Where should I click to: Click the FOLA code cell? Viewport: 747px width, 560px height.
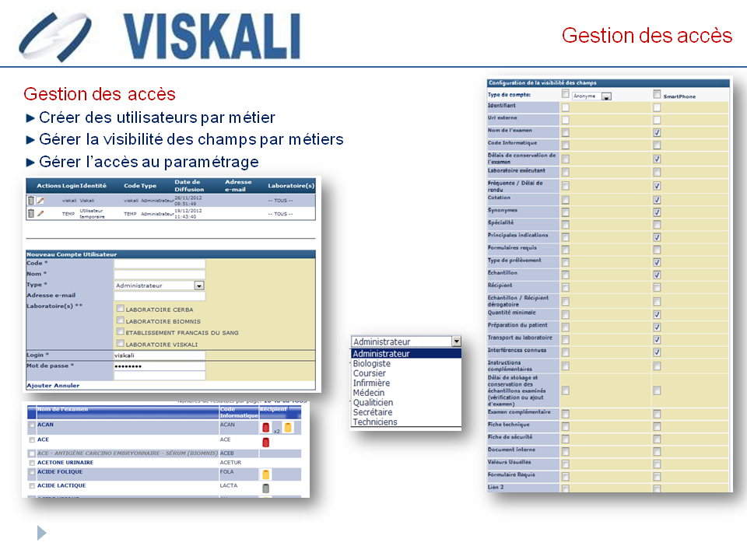click(226, 472)
